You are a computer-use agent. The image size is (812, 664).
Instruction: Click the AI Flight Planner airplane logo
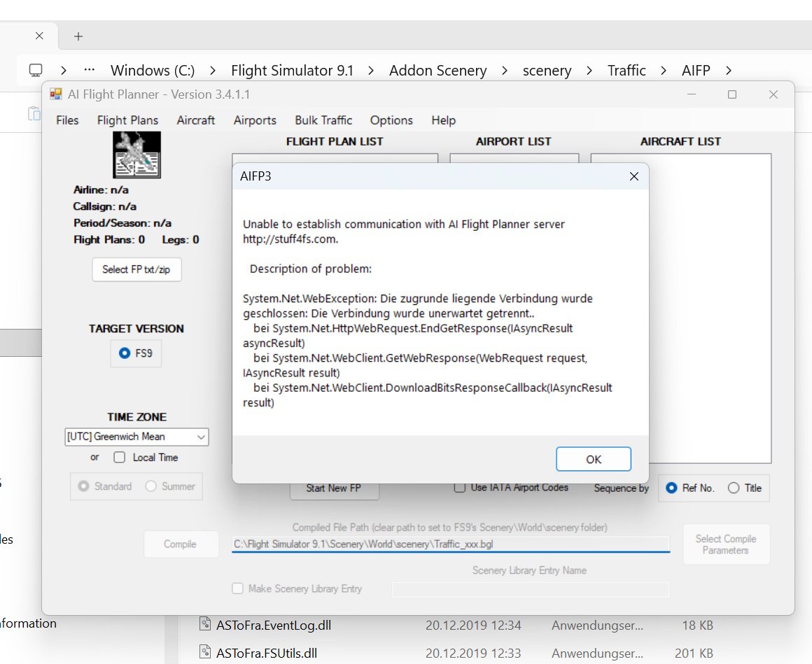point(136,155)
